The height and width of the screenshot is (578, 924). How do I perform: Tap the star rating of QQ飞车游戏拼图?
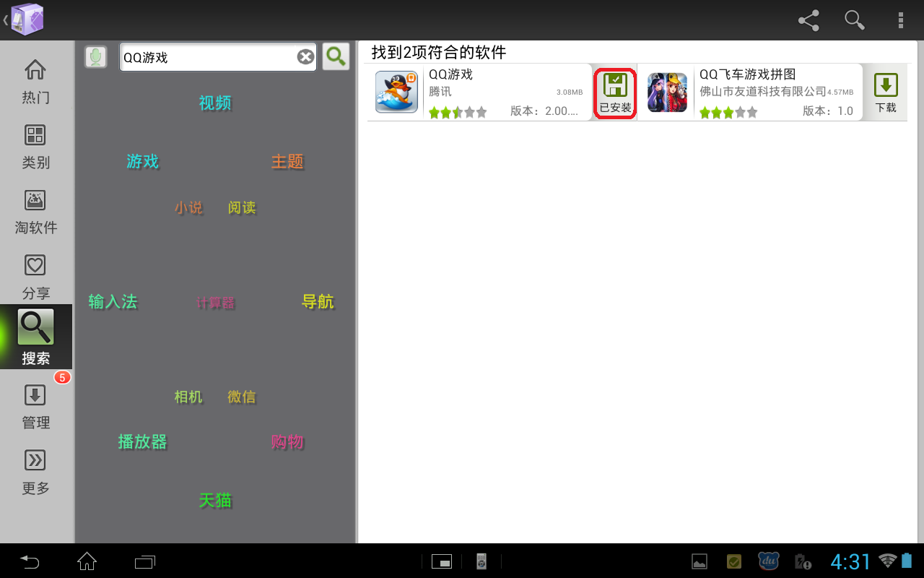click(728, 112)
